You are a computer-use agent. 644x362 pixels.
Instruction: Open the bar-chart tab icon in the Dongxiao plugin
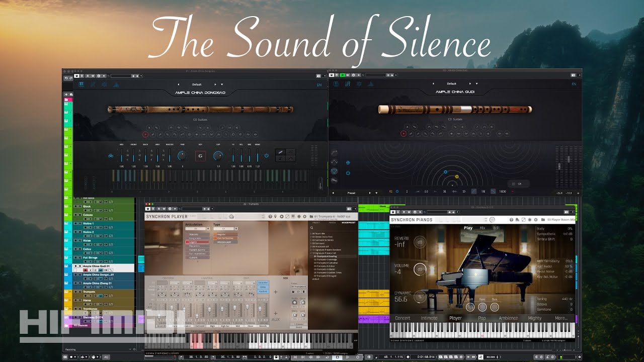pos(116,84)
